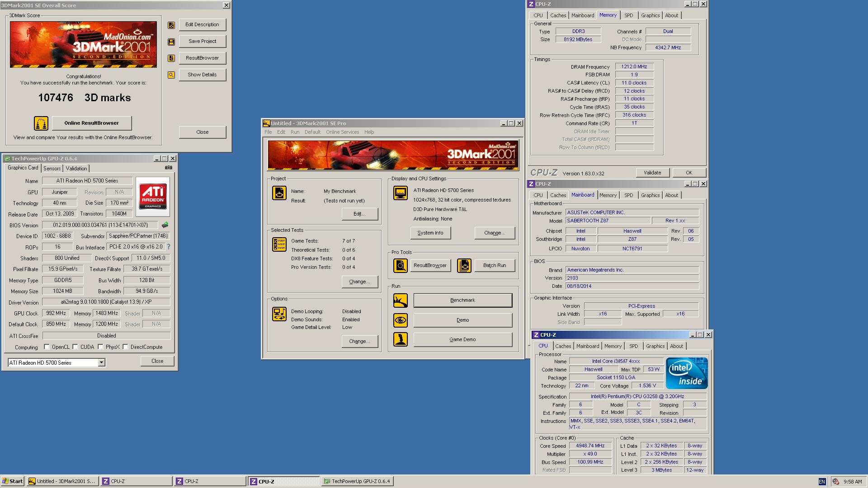Click the Demo eye icon
Screen dimensions: 868x488
[x=401, y=320]
